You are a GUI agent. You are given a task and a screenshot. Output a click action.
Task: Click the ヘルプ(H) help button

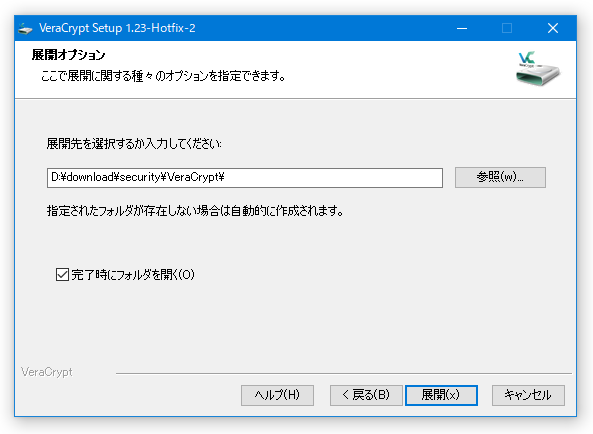click(x=277, y=395)
